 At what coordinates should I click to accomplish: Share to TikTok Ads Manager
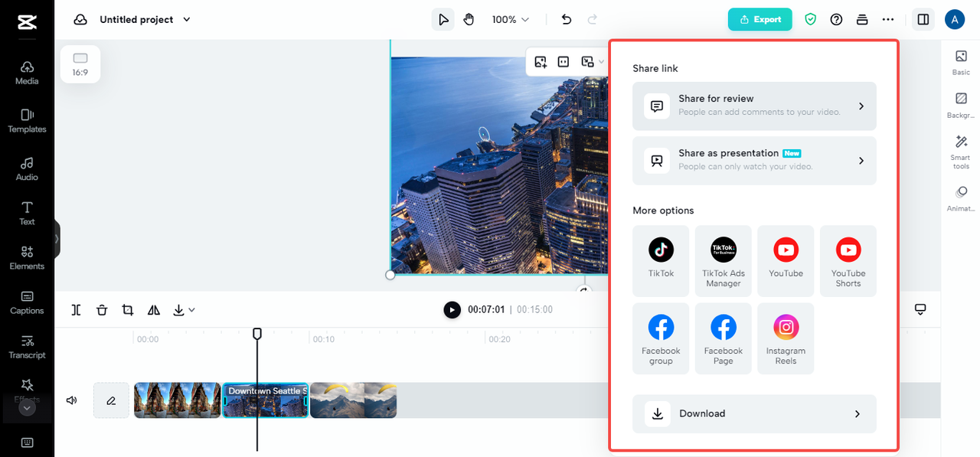[724, 261]
